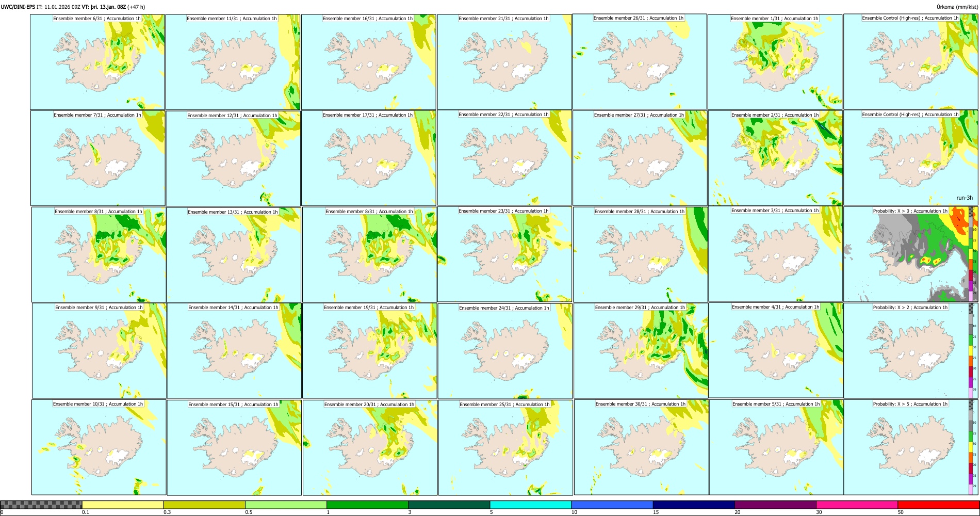Open the Ensemble member 25/31 map
This screenshot has width=980, height=516.
point(505,447)
